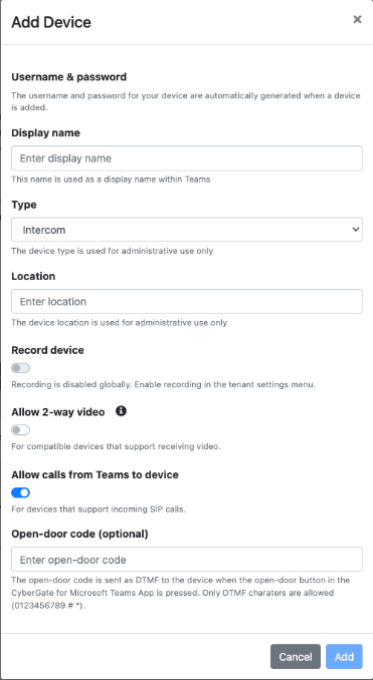373x680 pixels.
Task: Click the Record device label text
Action: (48, 350)
